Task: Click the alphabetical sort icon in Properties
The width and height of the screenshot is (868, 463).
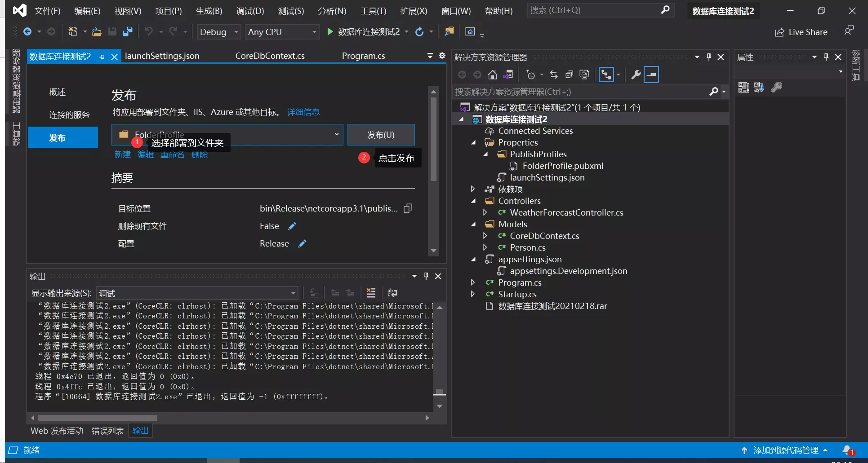Action: 759,87
